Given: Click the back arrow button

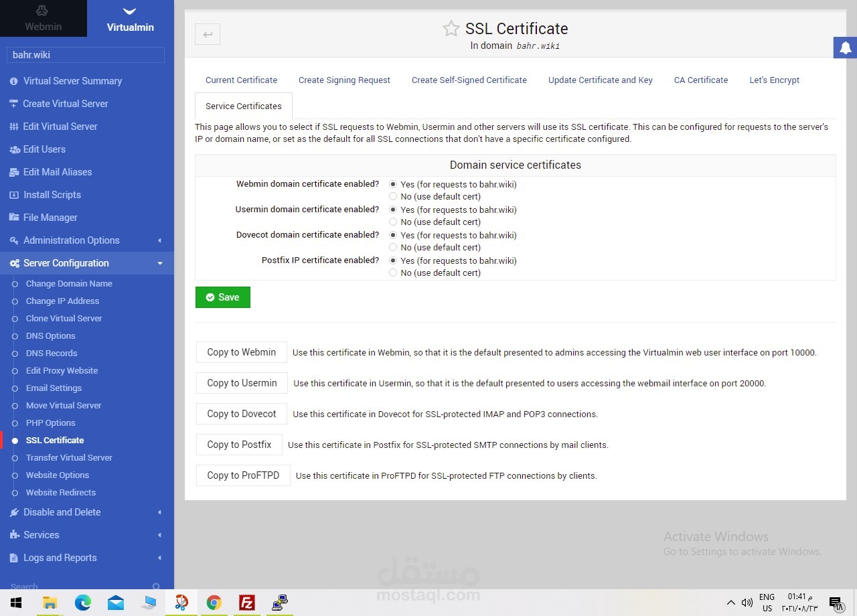Looking at the screenshot, I should (208, 34).
